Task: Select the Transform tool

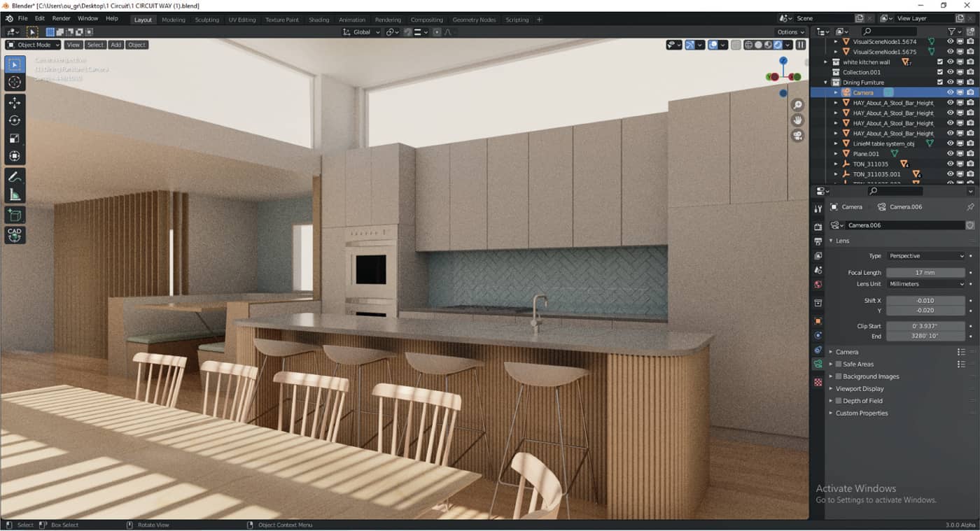Action: pyautogui.click(x=15, y=156)
